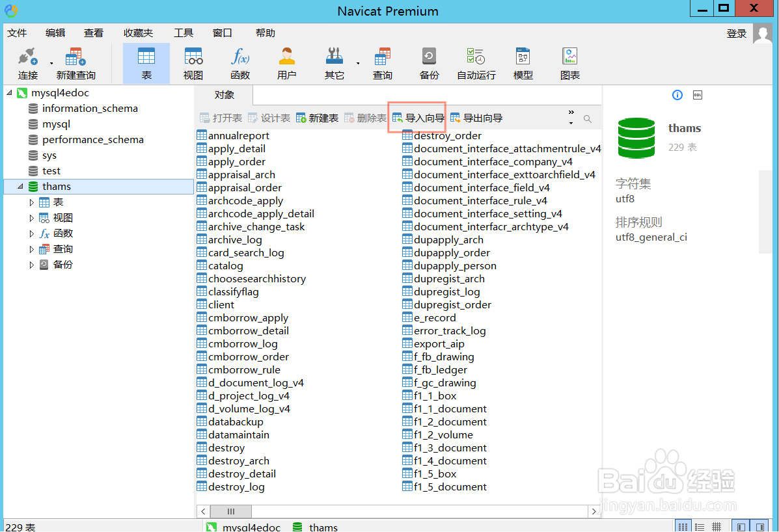Screen dimensions: 779x532
Task: Click the horizontal scrollbar left arrow
Action: [x=203, y=511]
